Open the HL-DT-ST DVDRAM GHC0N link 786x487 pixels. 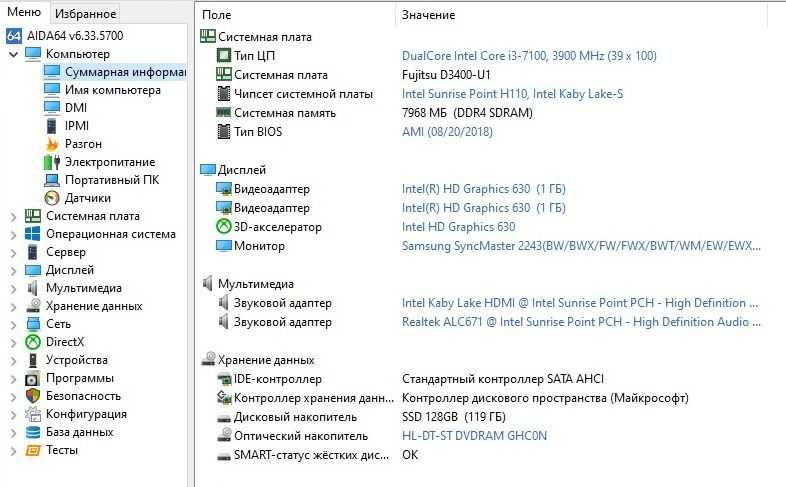[474, 436]
